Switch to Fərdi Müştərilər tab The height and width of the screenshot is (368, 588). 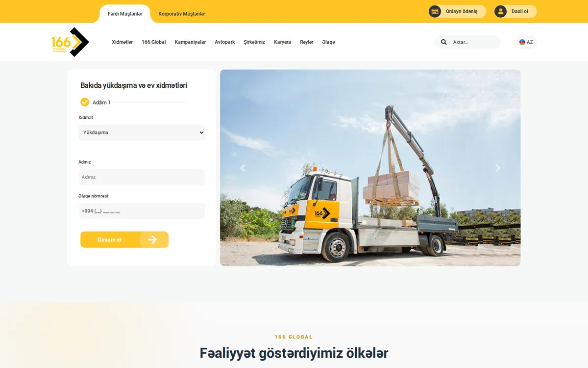125,14
